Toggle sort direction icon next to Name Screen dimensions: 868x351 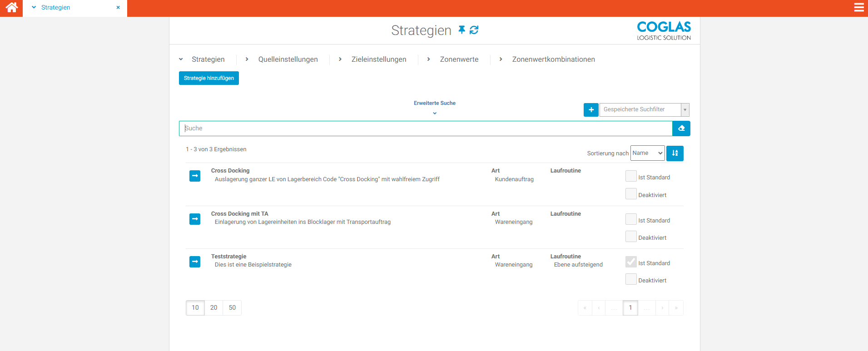click(x=675, y=153)
